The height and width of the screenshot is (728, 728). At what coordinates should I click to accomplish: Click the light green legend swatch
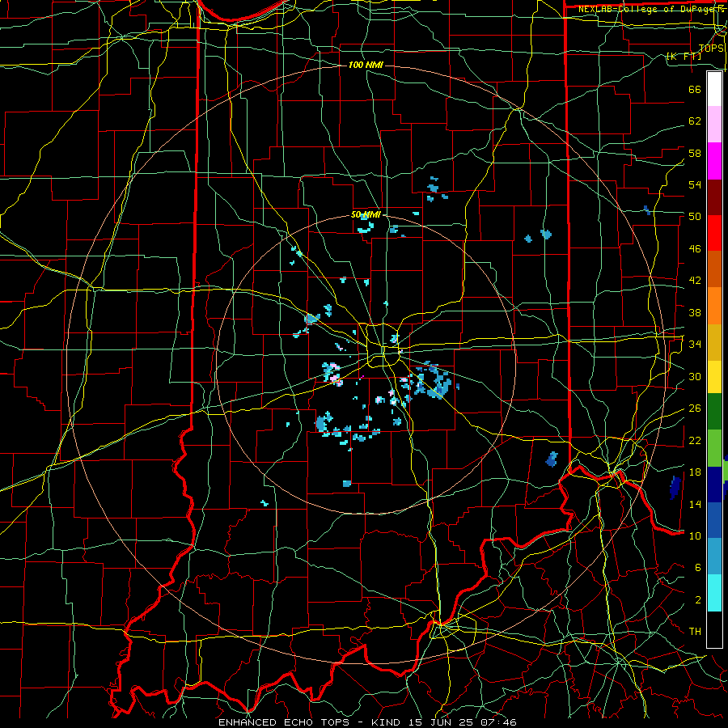pyautogui.click(x=714, y=448)
